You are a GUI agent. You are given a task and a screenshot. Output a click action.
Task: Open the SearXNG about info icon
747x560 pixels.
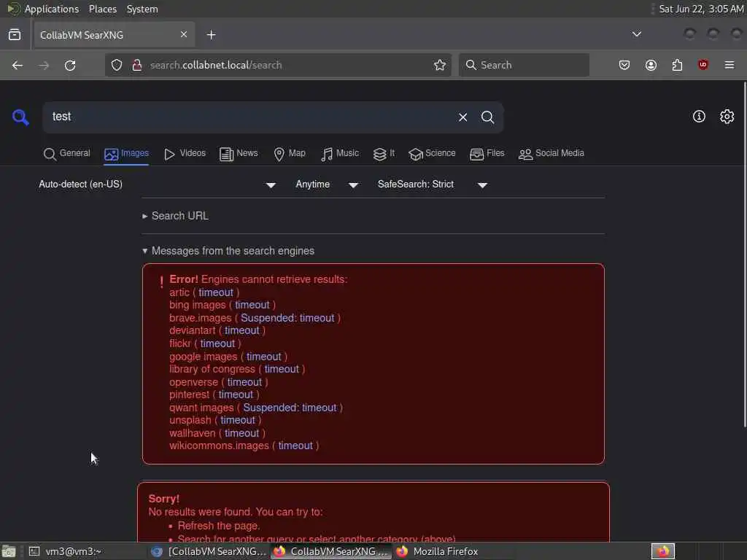pos(699,116)
